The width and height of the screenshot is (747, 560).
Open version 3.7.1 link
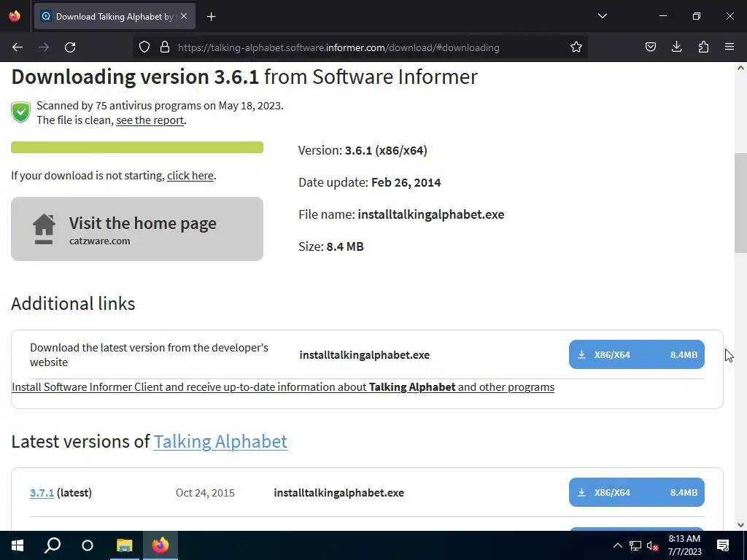tap(42, 493)
